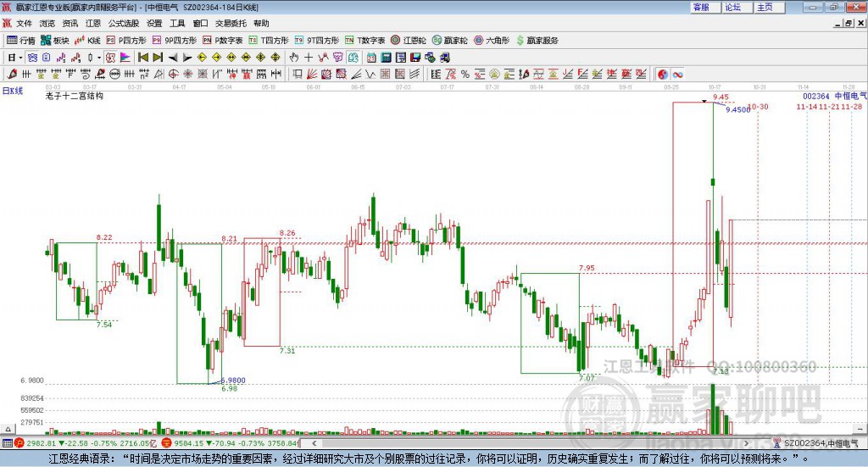The height and width of the screenshot is (467, 868).
Task: Select the Gann fan lines tool
Action: (x=312, y=74)
